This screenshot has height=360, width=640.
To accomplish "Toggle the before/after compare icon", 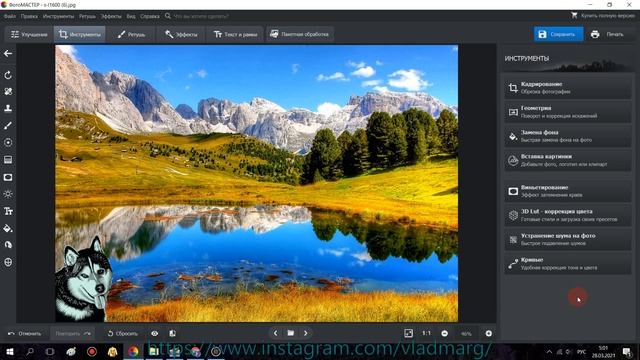I will point(172,333).
